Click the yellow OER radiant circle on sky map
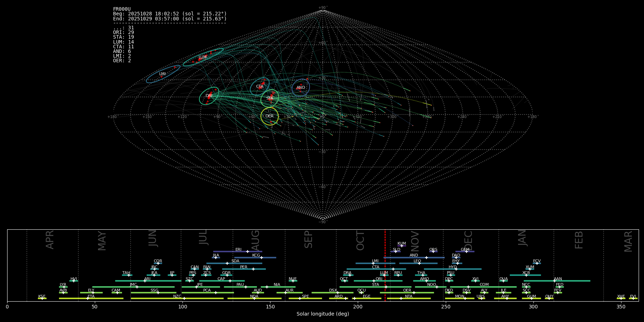Viewport: 644px width, 322px height. click(x=269, y=116)
